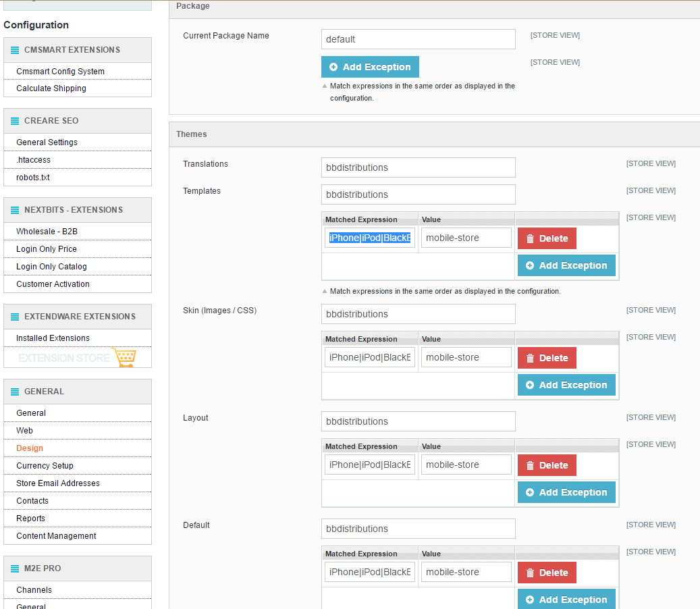Edit the Skin (Images / CSS) theme field
The height and width of the screenshot is (609, 700).
click(419, 314)
